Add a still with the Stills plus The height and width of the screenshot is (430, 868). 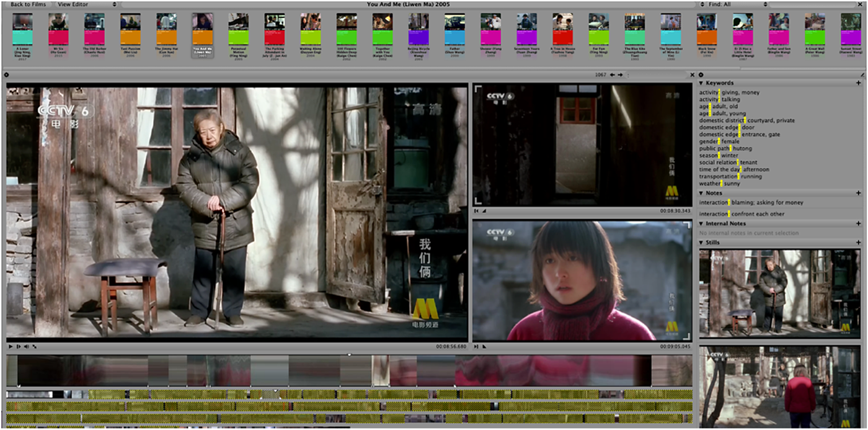click(x=859, y=243)
